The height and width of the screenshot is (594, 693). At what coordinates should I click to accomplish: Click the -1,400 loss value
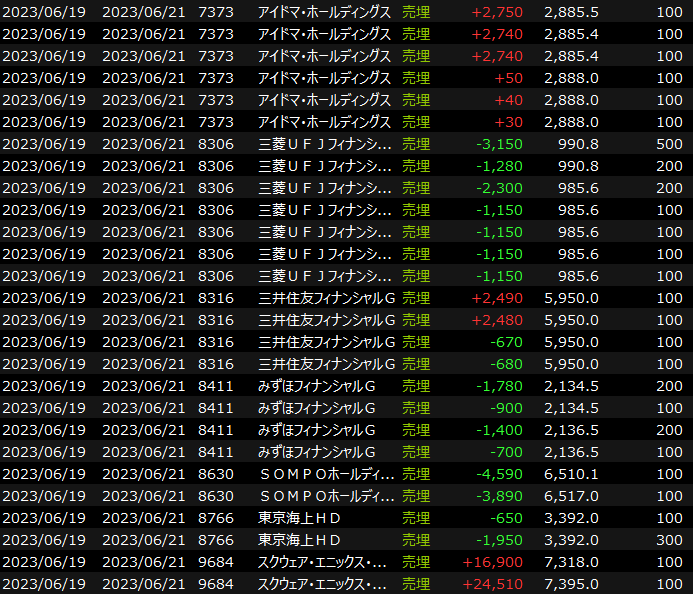click(499, 430)
